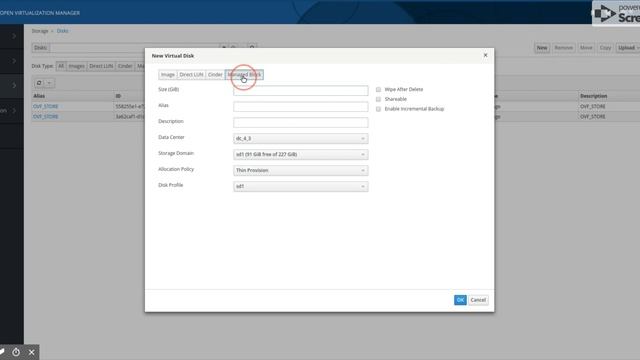Focus the Size (GiB) input field
This screenshot has height=360, width=640.
coord(300,91)
